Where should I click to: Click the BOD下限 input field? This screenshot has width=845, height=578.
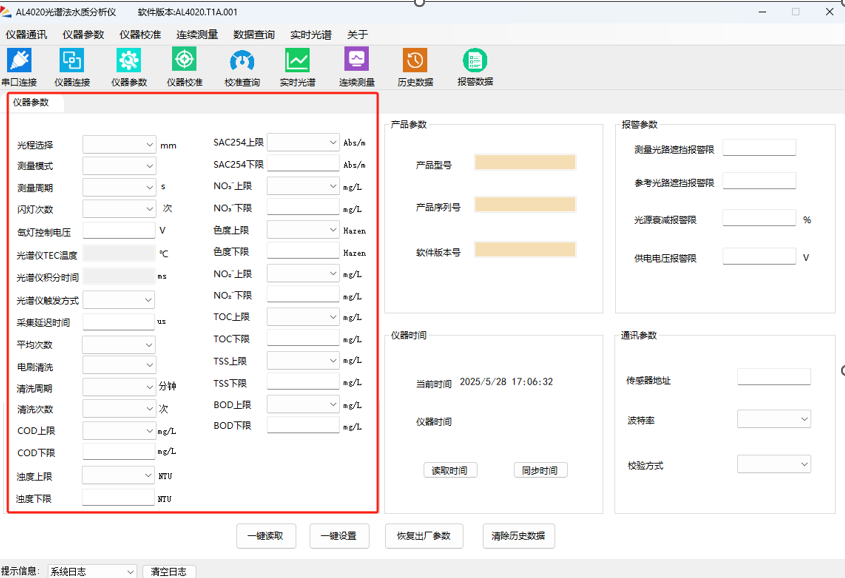(x=303, y=425)
